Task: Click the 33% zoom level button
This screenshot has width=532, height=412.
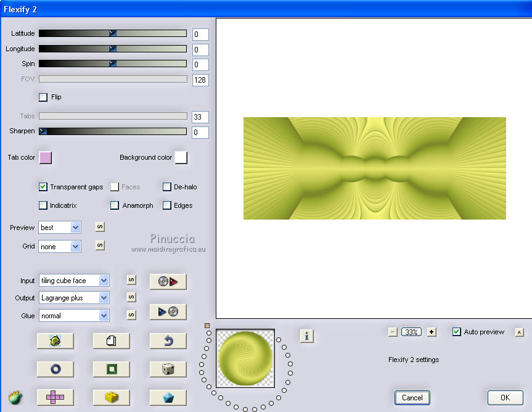Action: [x=412, y=332]
